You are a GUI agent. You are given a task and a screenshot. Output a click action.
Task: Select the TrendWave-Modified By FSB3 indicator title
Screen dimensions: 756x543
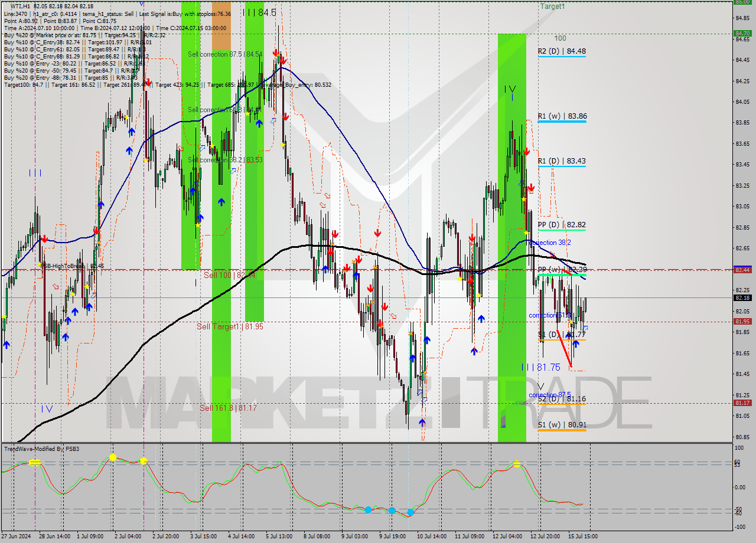[42, 449]
